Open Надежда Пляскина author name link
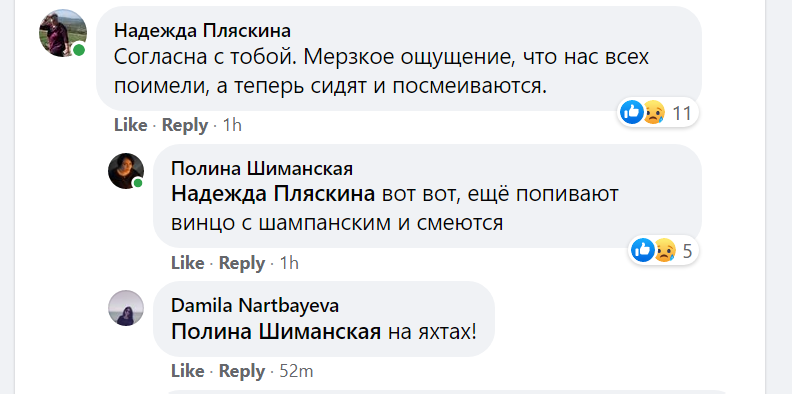Screen dimensions: 792x394 202,31
